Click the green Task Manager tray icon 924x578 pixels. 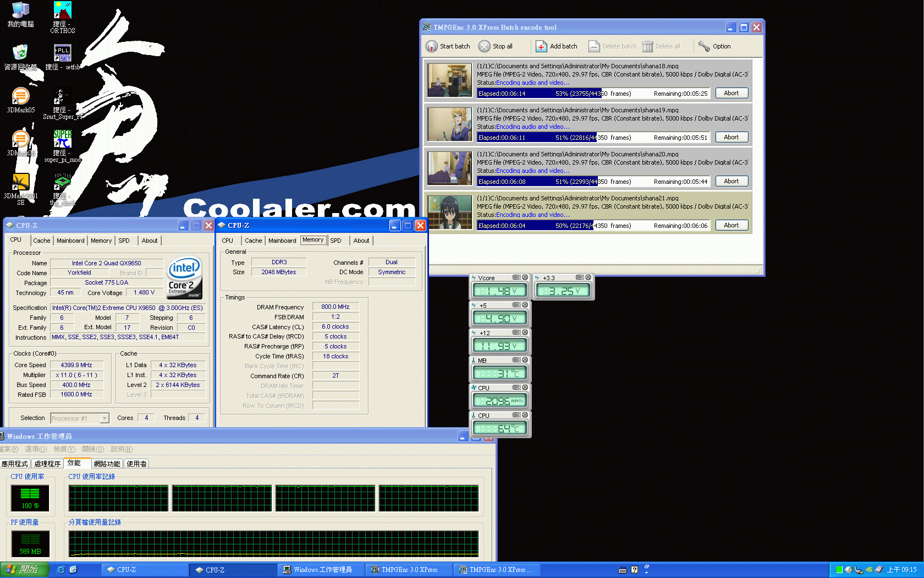pos(839,570)
